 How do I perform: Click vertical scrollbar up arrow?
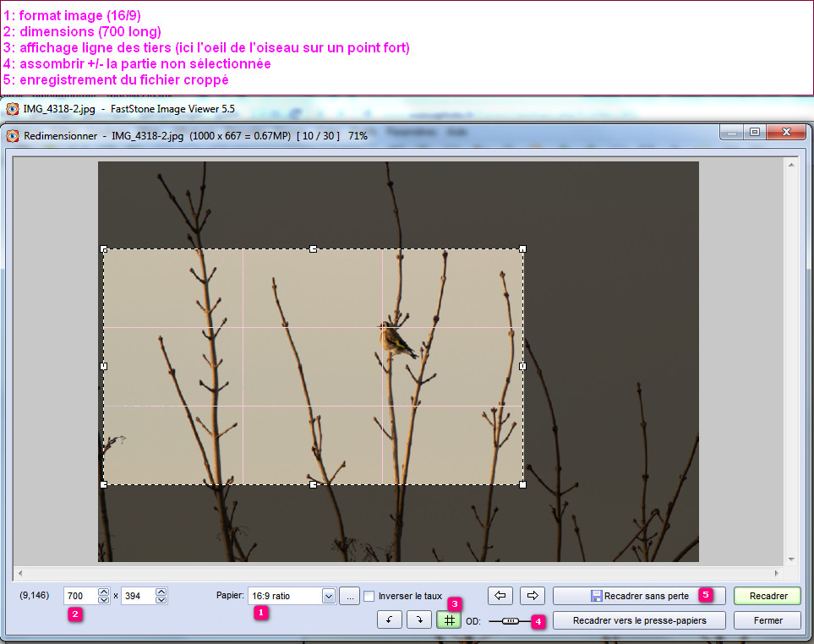[791, 165]
